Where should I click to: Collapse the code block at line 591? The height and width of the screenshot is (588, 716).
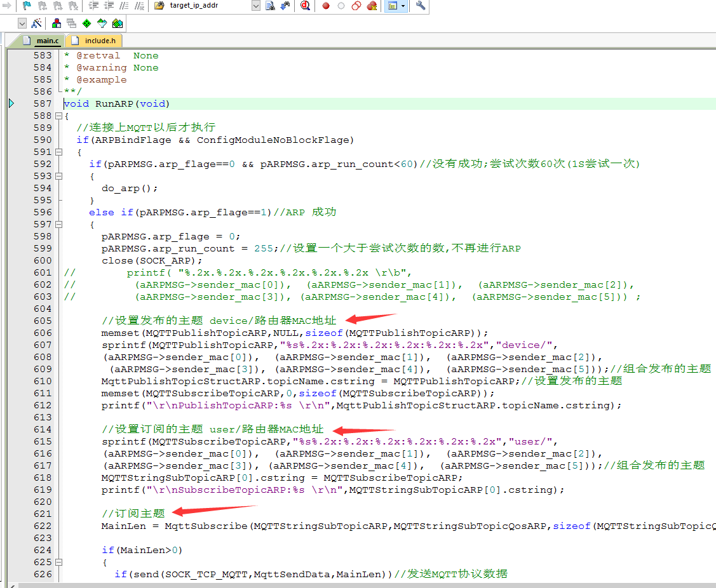click(58, 152)
